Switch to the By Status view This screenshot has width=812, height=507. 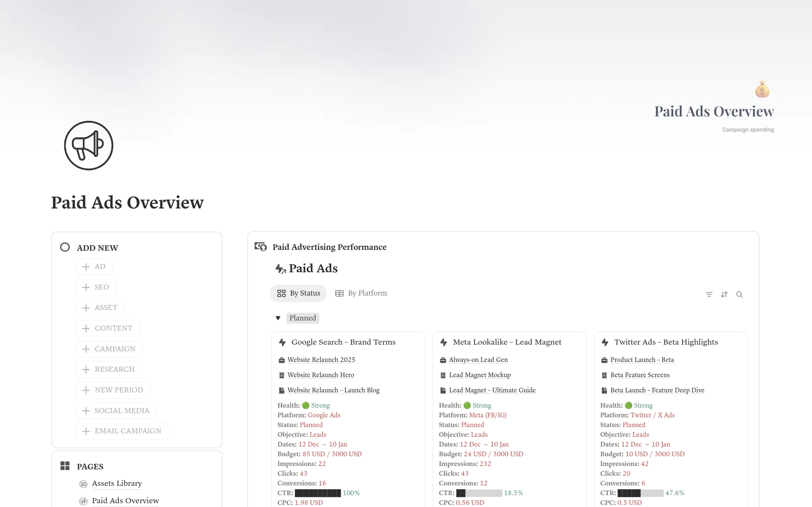tap(298, 293)
